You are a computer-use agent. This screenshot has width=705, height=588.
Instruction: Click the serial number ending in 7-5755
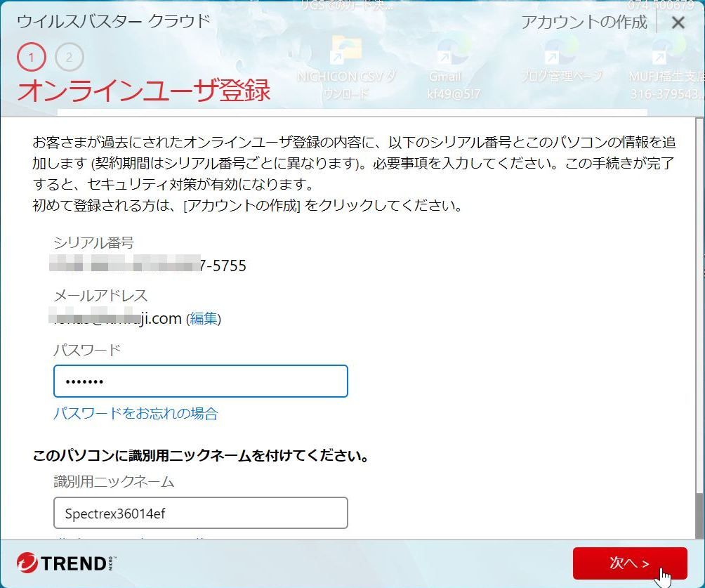coord(148,266)
